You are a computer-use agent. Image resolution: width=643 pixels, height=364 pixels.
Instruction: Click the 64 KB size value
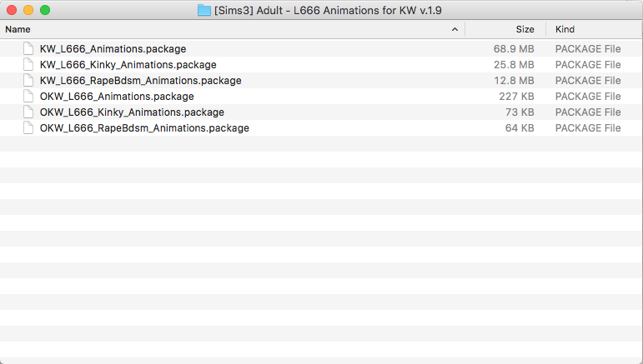[x=520, y=128]
